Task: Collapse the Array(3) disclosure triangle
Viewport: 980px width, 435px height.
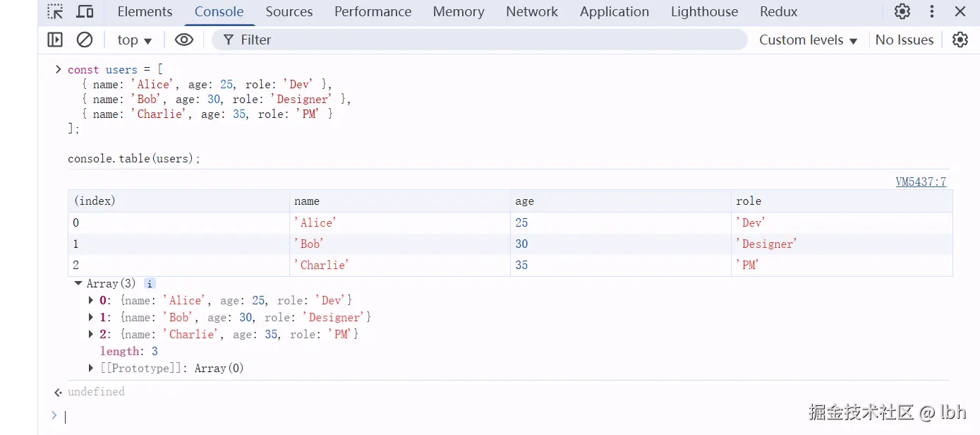Action: pos(78,283)
